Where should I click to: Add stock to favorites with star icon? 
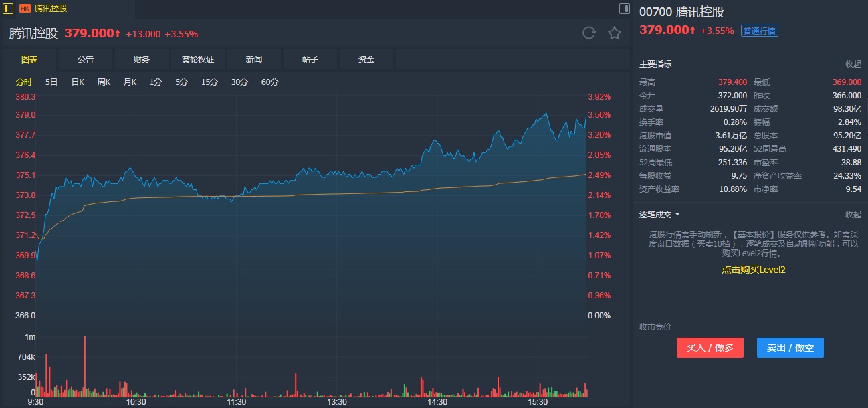[x=615, y=33]
